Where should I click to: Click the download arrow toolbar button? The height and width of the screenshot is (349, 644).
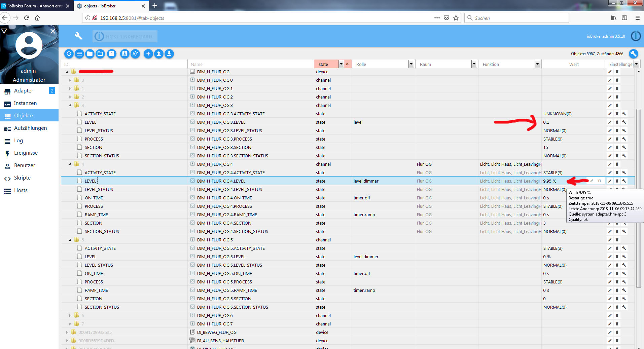point(169,54)
